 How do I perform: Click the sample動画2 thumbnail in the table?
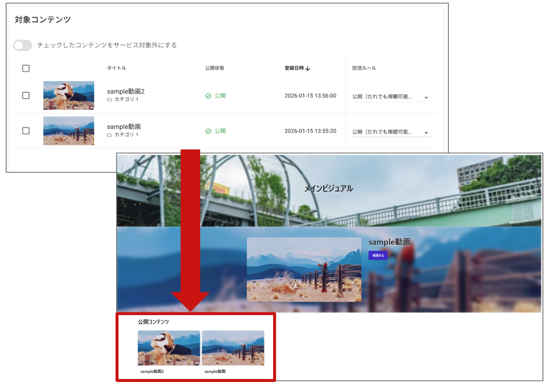pos(68,95)
